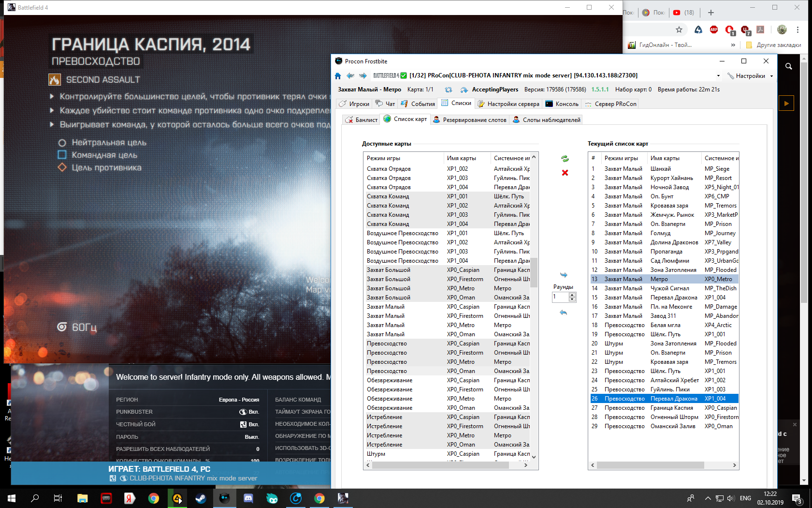Click the YouTube (18) browser tab
This screenshot has height=508, width=812.
click(x=683, y=13)
